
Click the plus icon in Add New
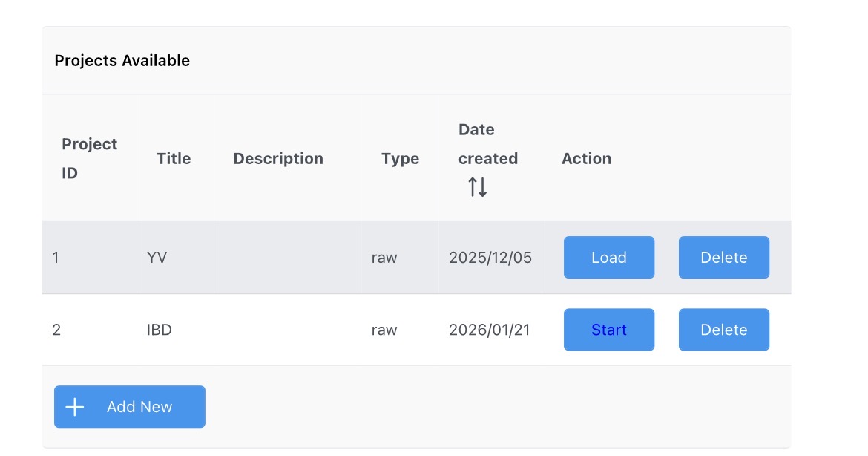coord(75,407)
